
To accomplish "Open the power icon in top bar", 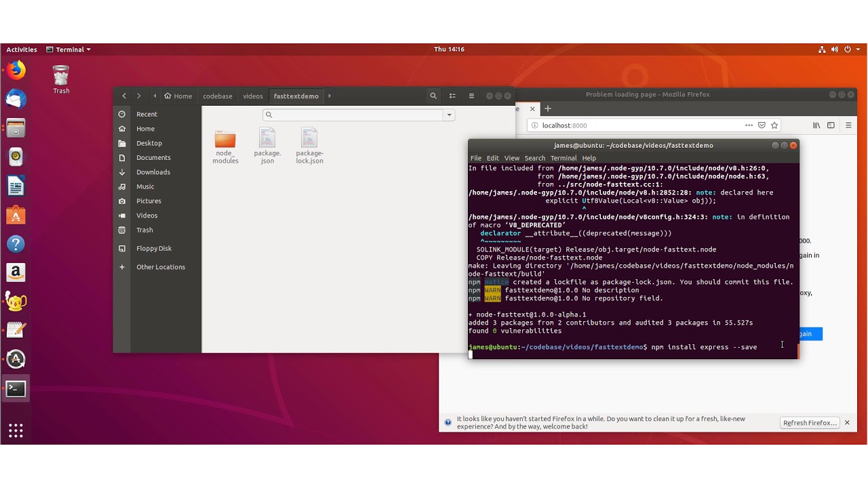I will (x=848, y=49).
